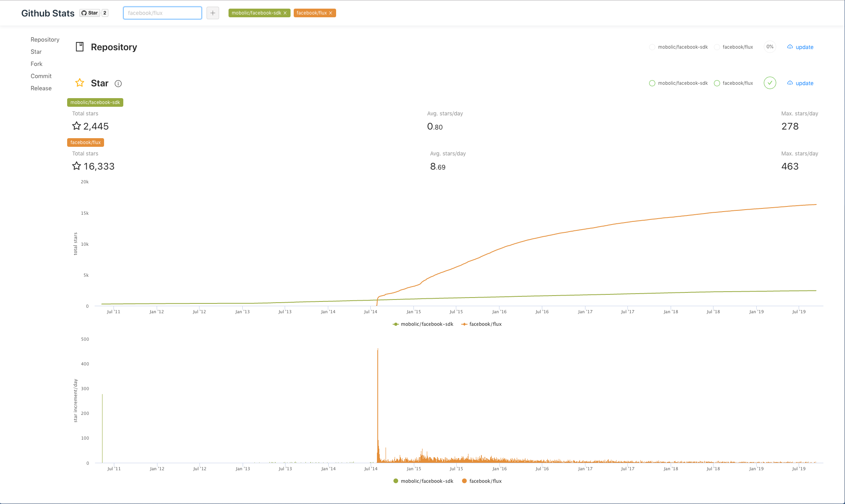
Task: Click the GitHub Star button in header
Action: click(x=90, y=13)
